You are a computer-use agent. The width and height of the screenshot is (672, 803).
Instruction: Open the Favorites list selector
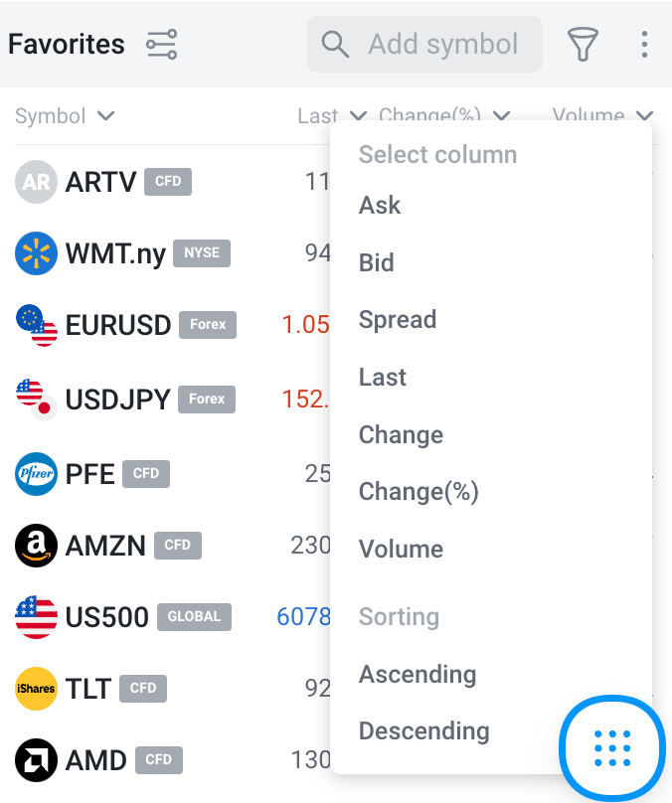pyautogui.click(x=67, y=45)
